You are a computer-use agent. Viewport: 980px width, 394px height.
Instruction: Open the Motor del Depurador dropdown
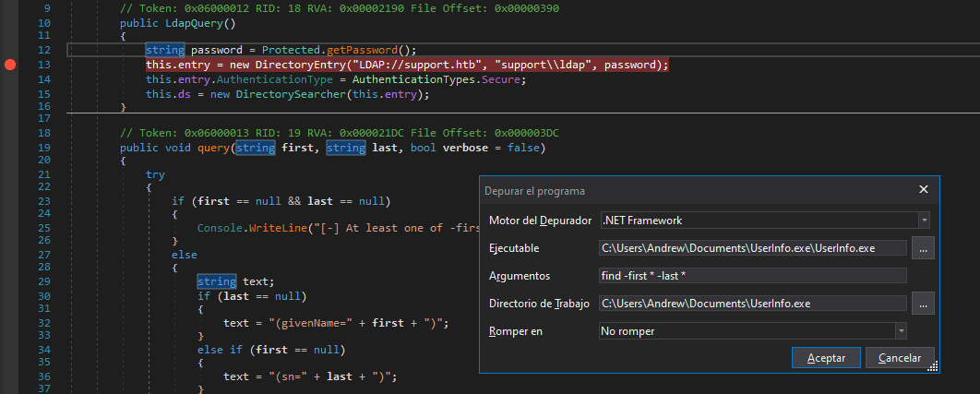(x=923, y=221)
